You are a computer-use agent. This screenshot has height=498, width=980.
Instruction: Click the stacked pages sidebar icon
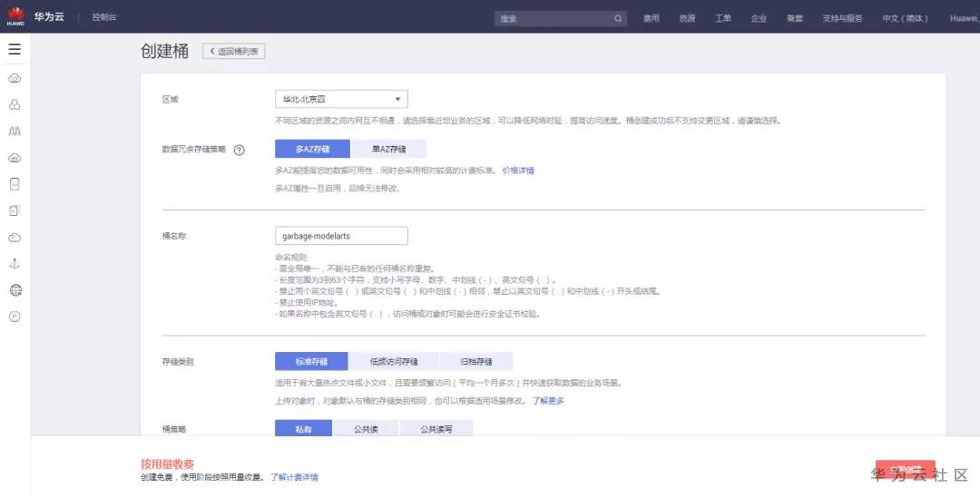(x=15, y=210)
